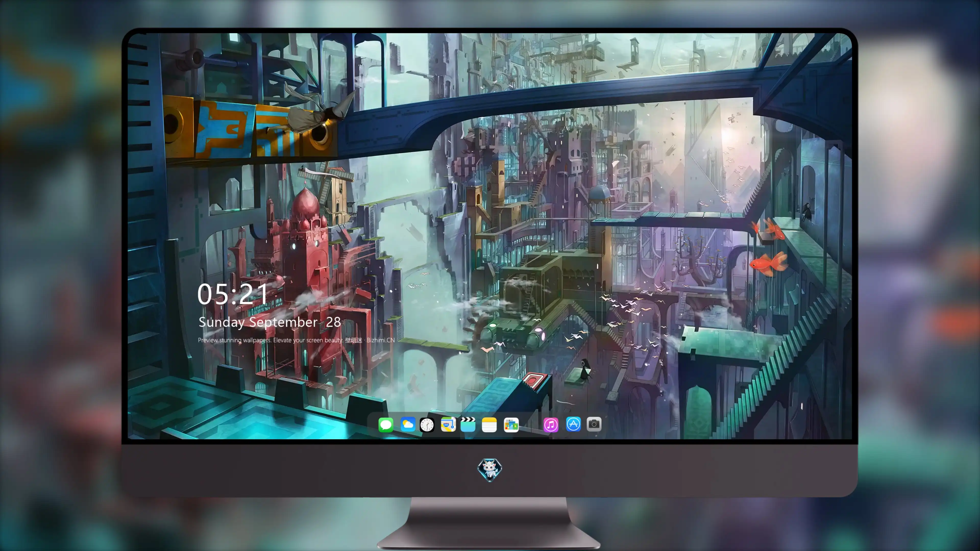Click the 05:21 clock time display
The height and width of the screenshot is (551, 980).
coord(232,294)
